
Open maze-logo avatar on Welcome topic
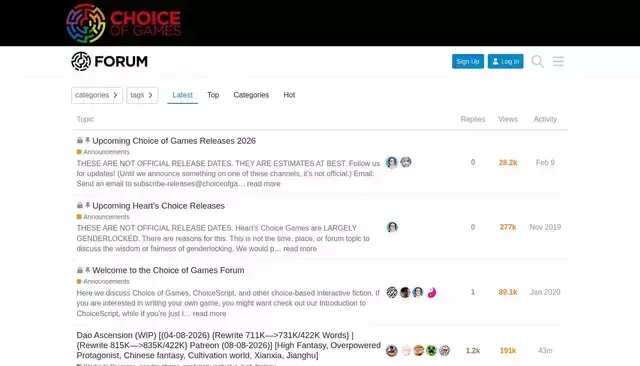[x=392, y=292]
